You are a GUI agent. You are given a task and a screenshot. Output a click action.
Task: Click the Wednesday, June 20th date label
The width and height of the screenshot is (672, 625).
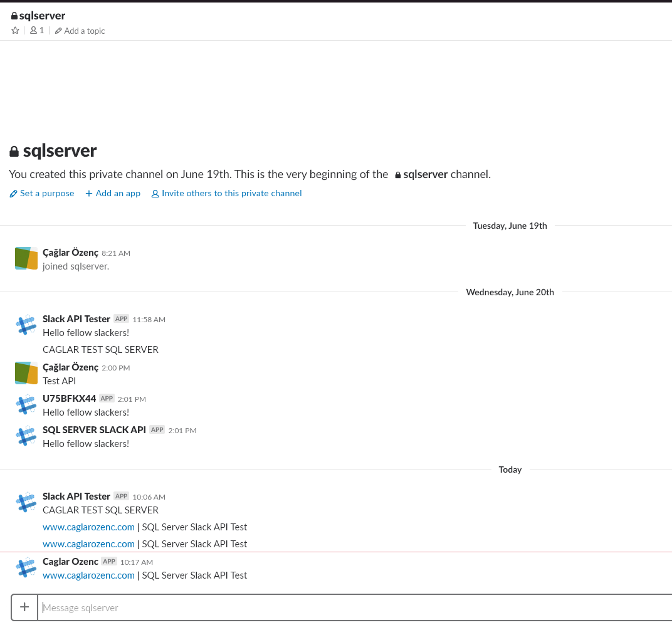click(510, 292)
